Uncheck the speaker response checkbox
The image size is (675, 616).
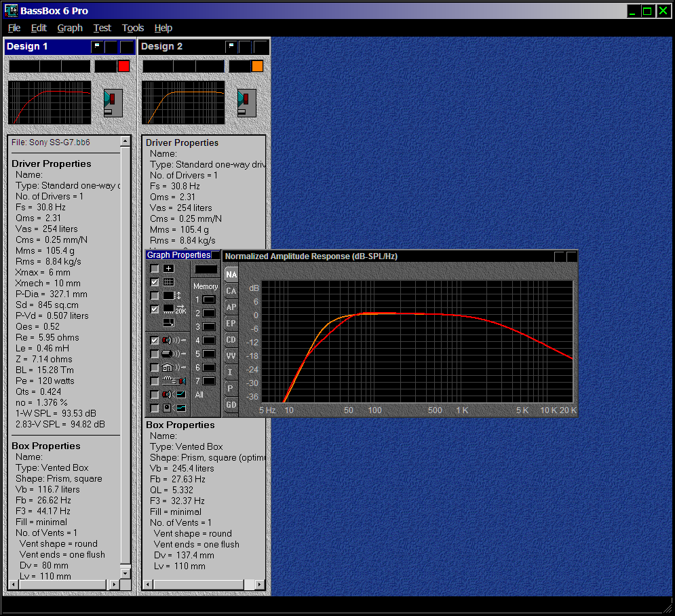[155, 341]
